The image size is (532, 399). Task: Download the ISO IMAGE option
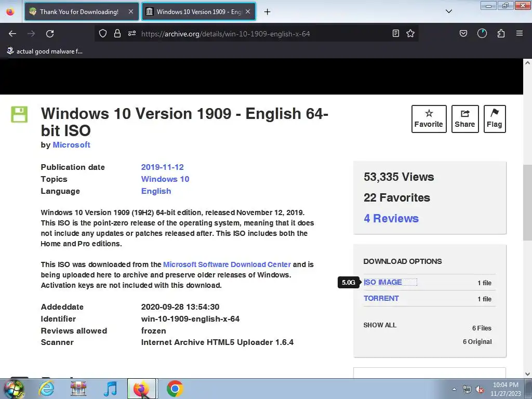click(383, 282)
